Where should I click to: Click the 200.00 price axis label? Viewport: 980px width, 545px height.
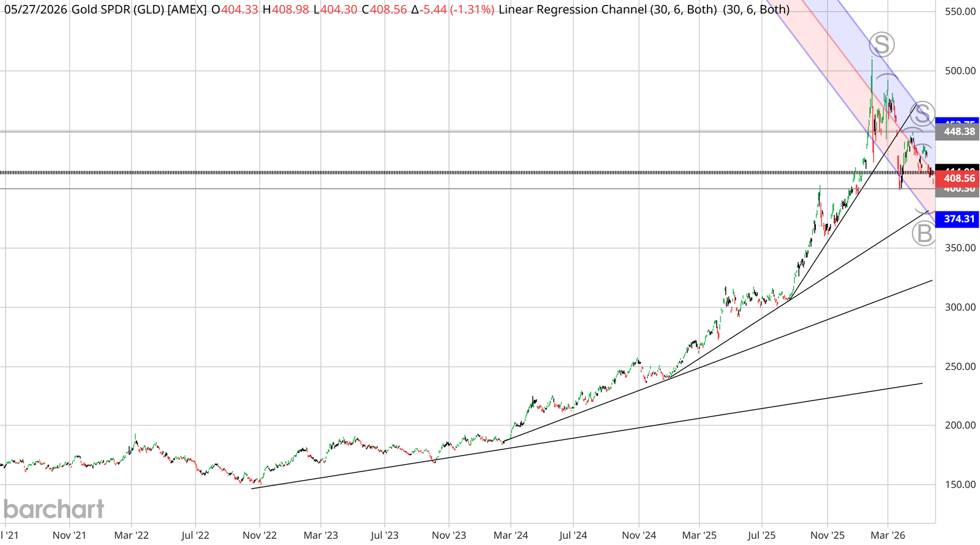point(960,426)
